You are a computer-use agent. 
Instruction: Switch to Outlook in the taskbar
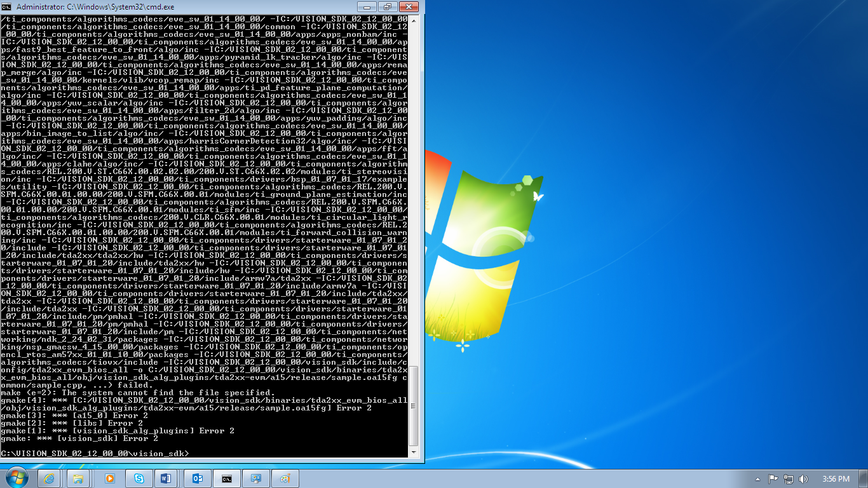(x=197, y=478)
